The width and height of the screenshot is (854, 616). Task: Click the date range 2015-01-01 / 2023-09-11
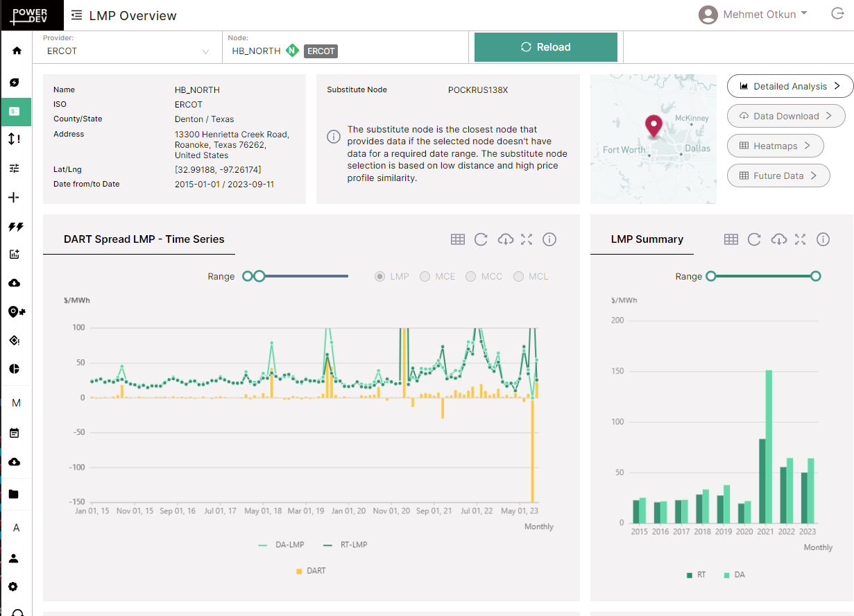click(224, 184)
